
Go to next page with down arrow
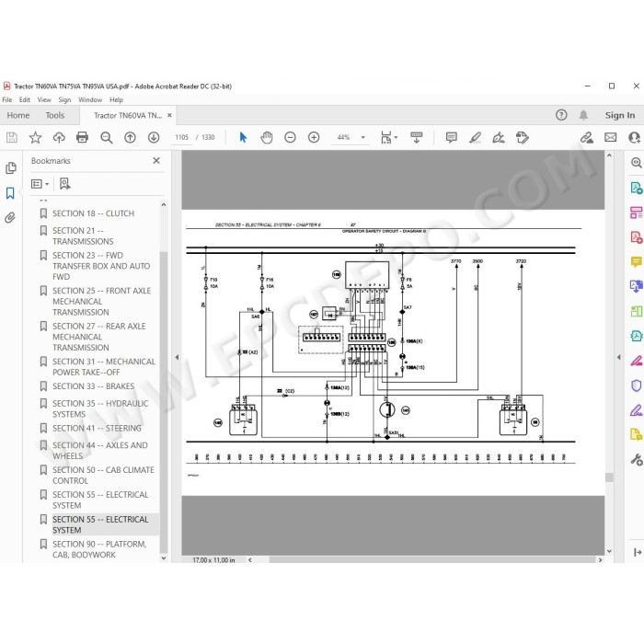[x=154, y=137]
